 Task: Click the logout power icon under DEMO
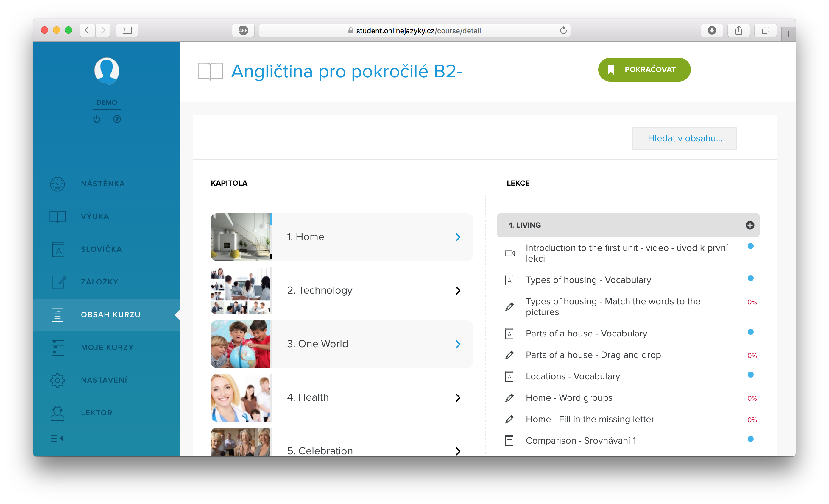click(97, 119)
